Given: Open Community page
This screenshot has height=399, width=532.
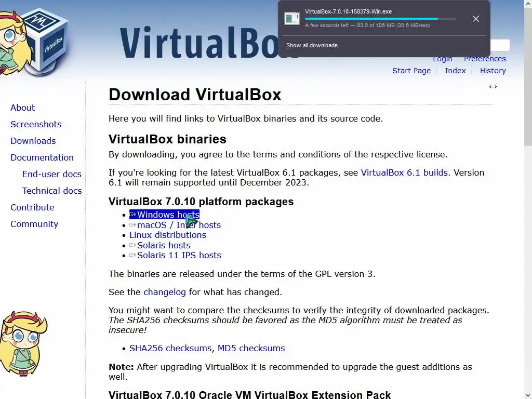Looking at the screenshot, I should click(34, 224).
